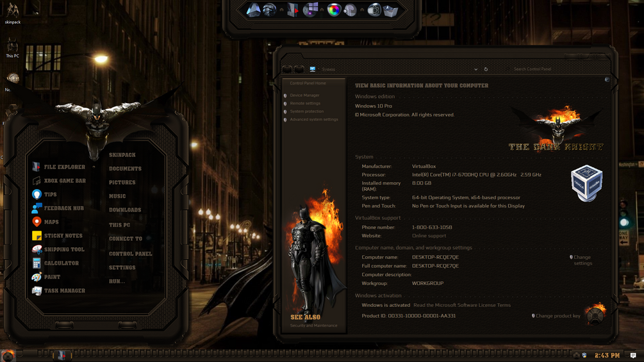Open File Explorer from start menu
The height and width of the screenshot is (362, 644).
pos(59,167)
